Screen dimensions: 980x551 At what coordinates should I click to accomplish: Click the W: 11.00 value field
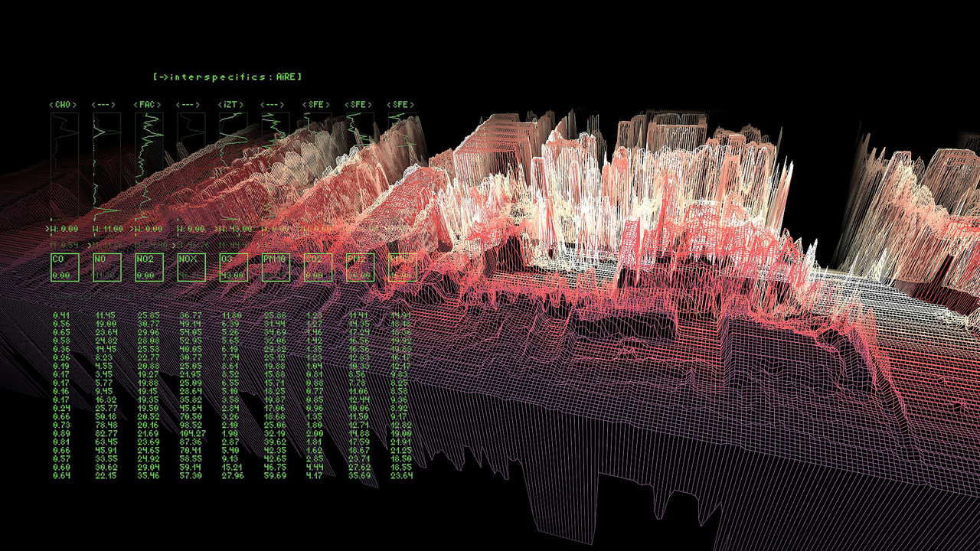point(106,229)
